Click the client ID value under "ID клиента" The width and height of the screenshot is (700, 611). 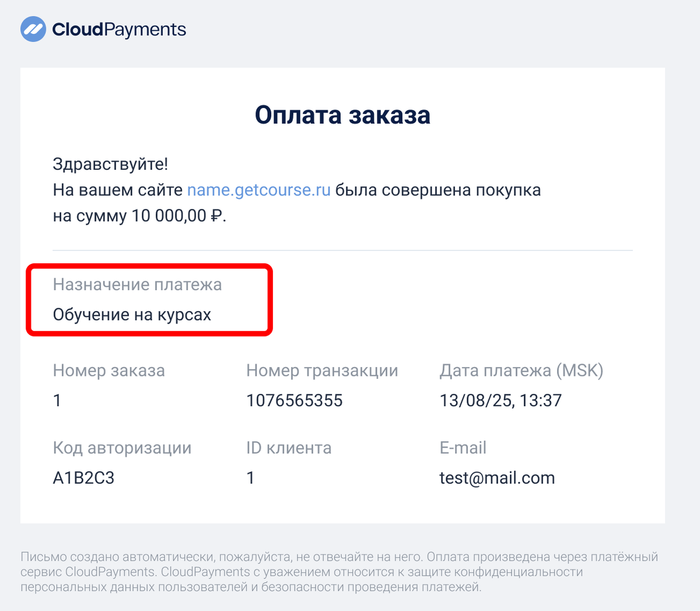tap(250, 479)
